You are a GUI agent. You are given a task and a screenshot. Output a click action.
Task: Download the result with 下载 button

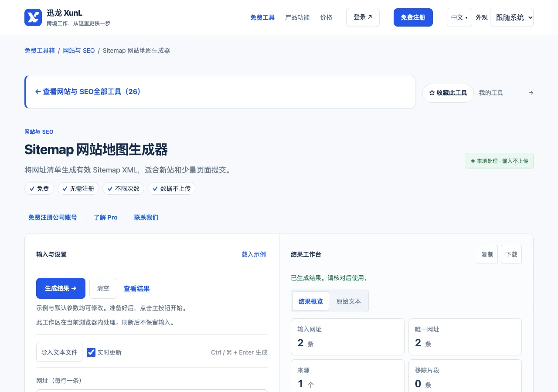point(511,254)
